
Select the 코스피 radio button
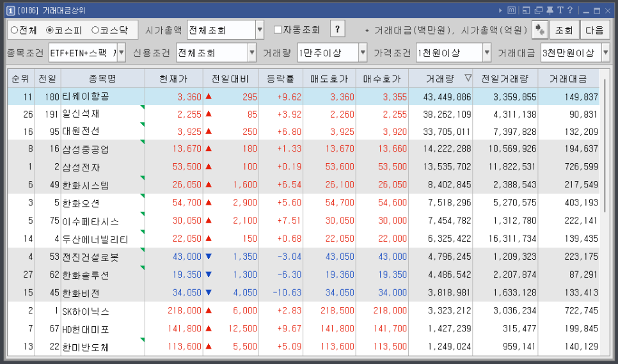pos(50,30)
